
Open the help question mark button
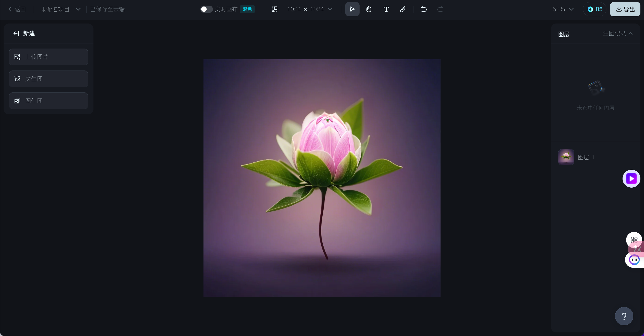[624, 316]
